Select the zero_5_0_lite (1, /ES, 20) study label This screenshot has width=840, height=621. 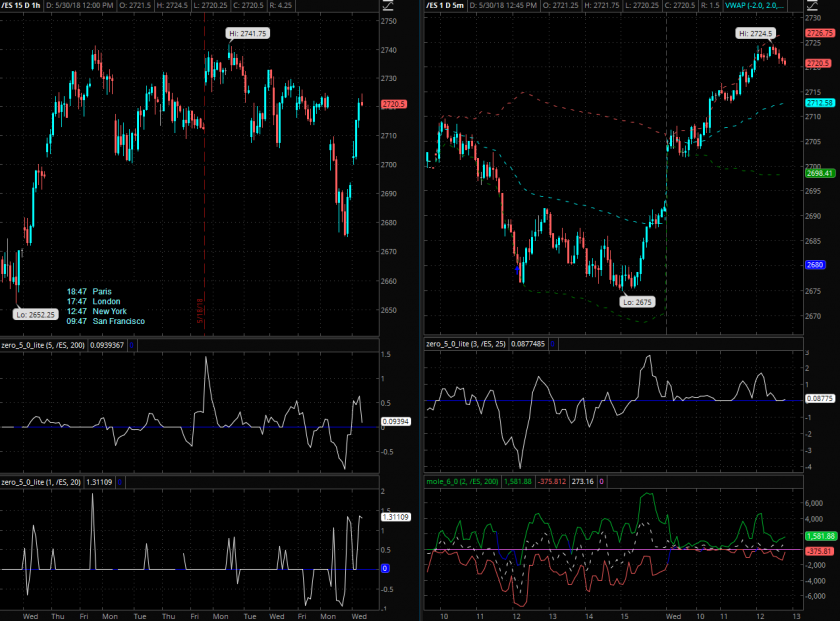[x=41, y=482]
